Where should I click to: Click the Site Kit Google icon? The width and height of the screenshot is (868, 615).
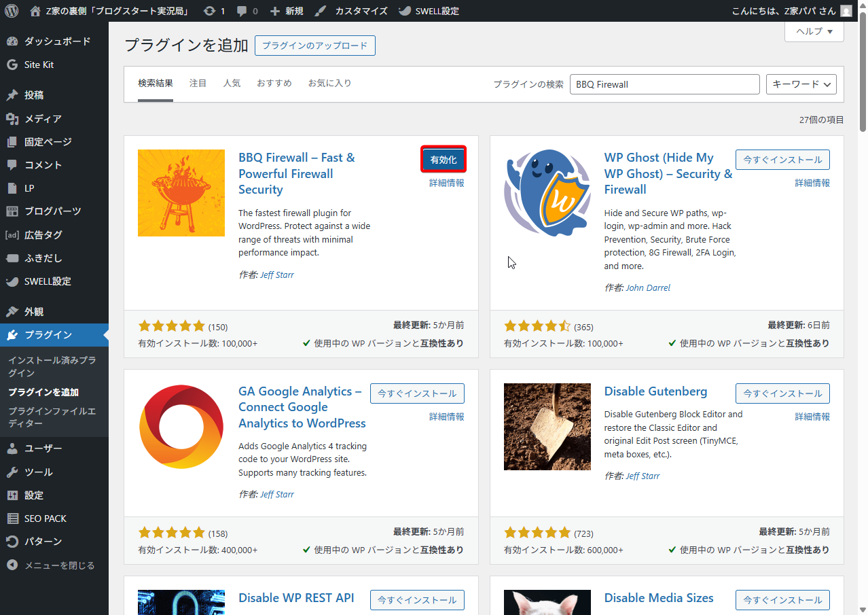click(12, 65)
